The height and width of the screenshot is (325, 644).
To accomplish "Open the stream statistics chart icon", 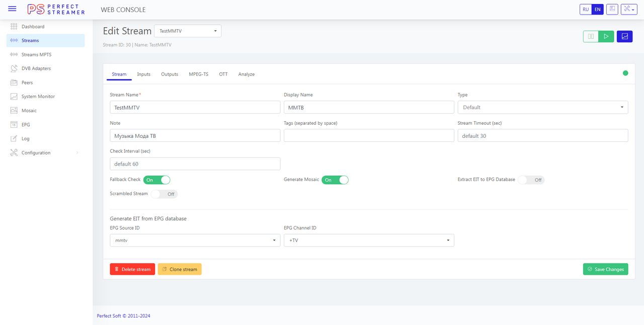I will click(624, 36).
